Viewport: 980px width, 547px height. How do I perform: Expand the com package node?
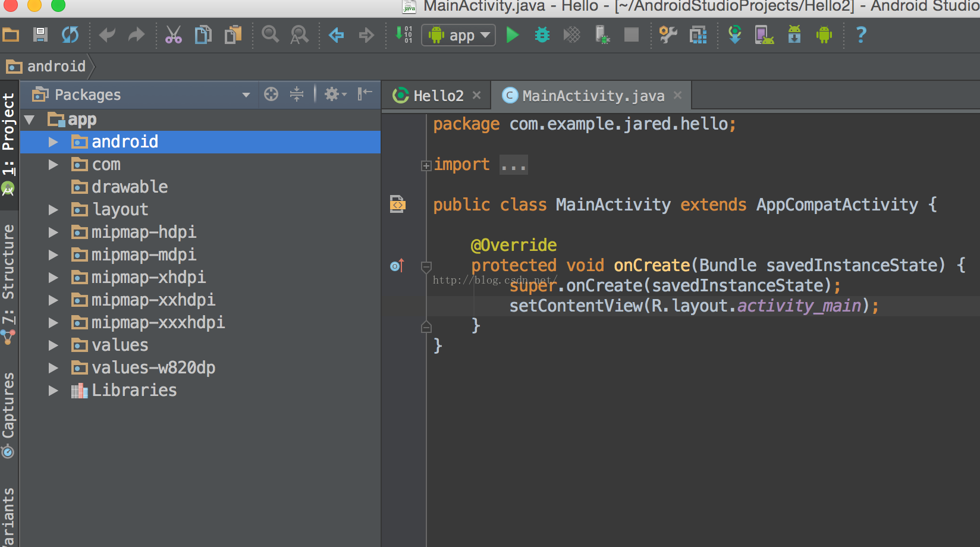54,165
